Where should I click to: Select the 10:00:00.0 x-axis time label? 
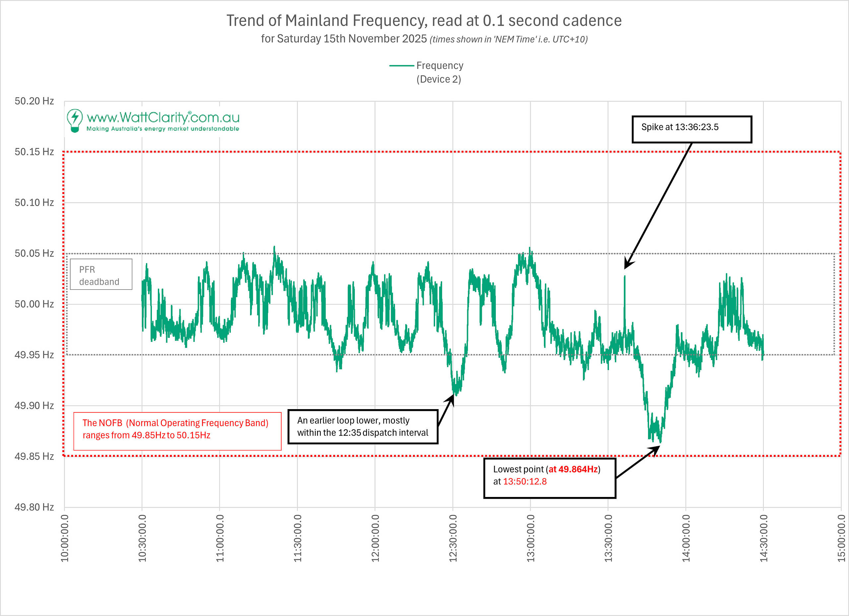(x=65, y=538)
